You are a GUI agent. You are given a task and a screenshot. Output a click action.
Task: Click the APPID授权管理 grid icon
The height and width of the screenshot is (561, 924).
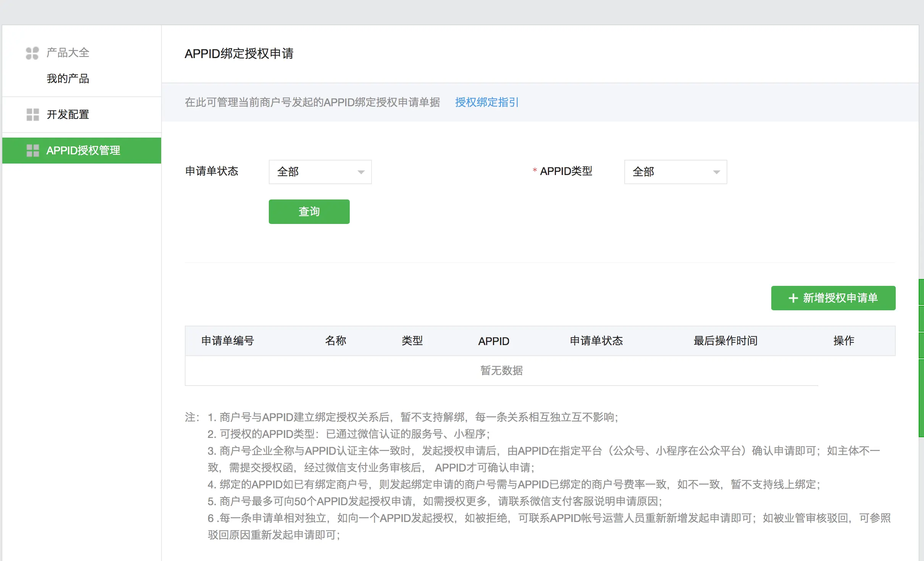(32, 151)
